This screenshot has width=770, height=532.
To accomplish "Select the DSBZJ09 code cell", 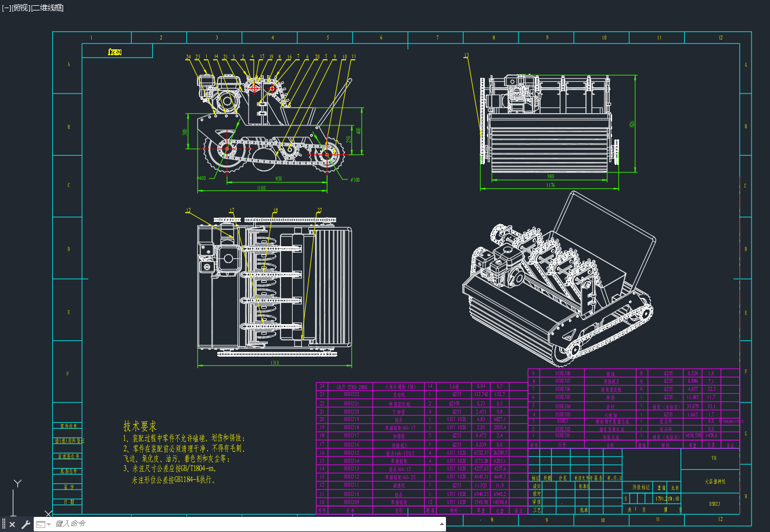I will [351, 502].
